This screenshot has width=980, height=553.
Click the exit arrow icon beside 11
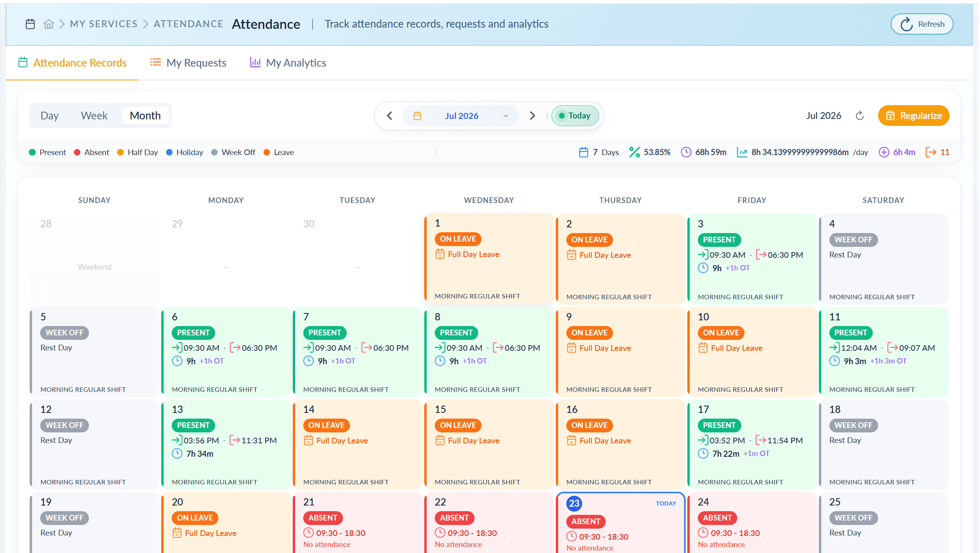(931, 152)
